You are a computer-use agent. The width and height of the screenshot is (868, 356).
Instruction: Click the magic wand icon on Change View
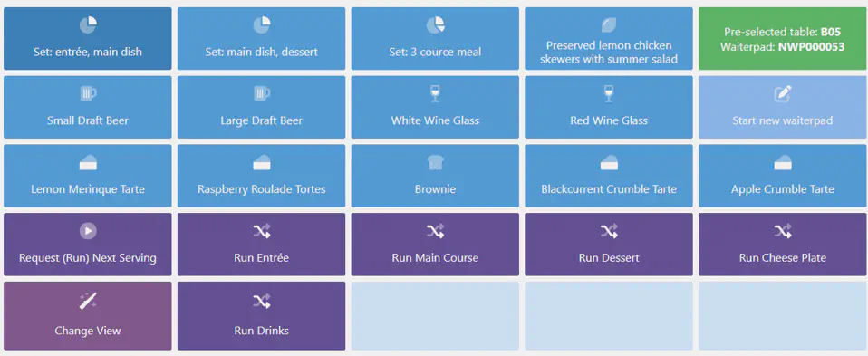click(88, 301)
